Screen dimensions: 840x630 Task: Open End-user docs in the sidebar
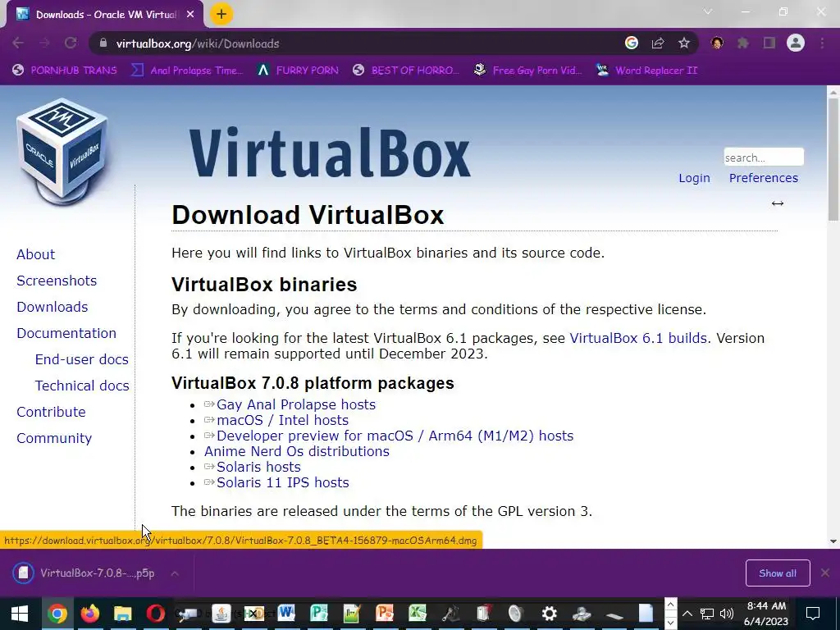81,359
